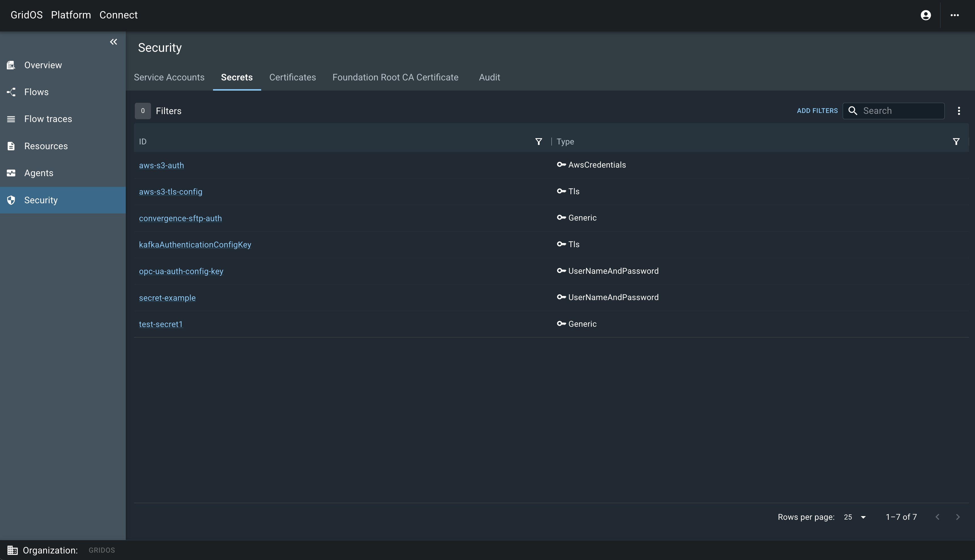Screen dimensions: 975x560
Task: Click Tls type in kafkaAuthenticationConfigKey row
Action: 574,244
